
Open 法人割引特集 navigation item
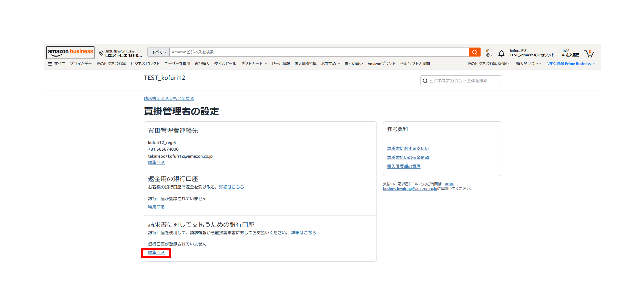(305, 64)
